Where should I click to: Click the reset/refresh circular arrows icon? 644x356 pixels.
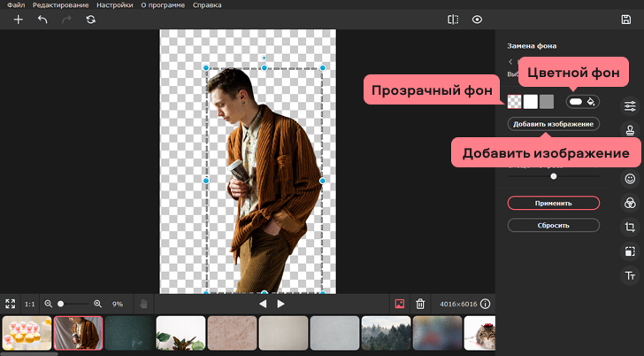(x=90, y=19)
